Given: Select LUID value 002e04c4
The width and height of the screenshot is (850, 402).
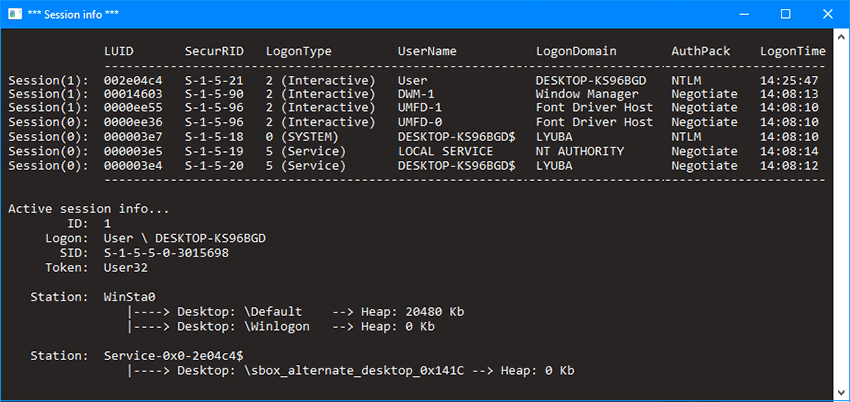Looking at the screenshot, I should [133, 80].
